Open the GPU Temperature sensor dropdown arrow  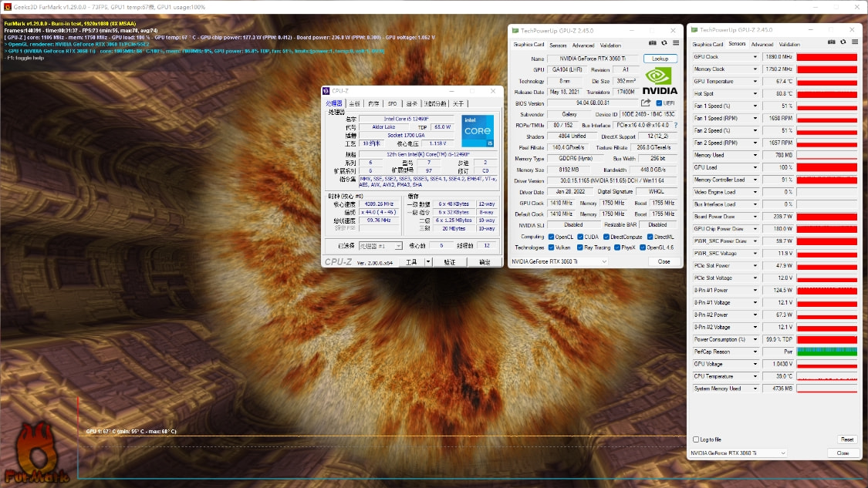pyautogui.click(x=755, y=81)
